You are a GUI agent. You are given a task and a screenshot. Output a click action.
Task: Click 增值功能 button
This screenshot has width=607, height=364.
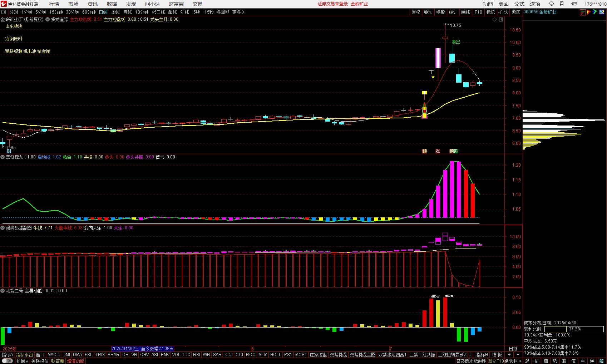[76, 361]
